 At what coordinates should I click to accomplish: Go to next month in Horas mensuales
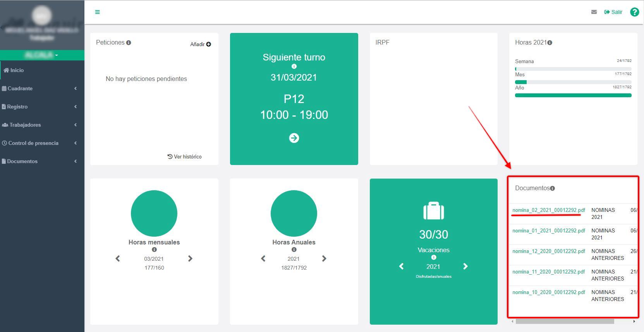[190, 258]
